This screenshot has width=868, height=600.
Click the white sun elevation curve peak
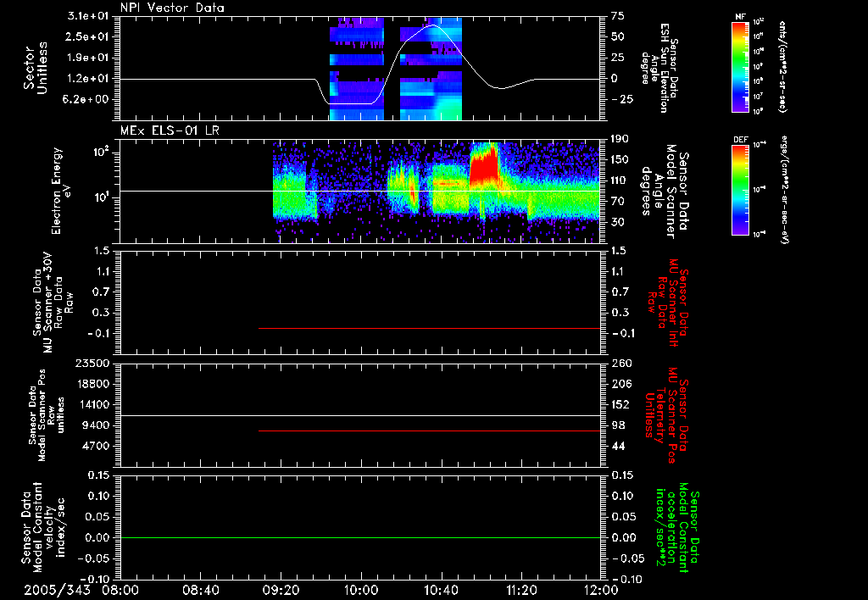(433, 25)
